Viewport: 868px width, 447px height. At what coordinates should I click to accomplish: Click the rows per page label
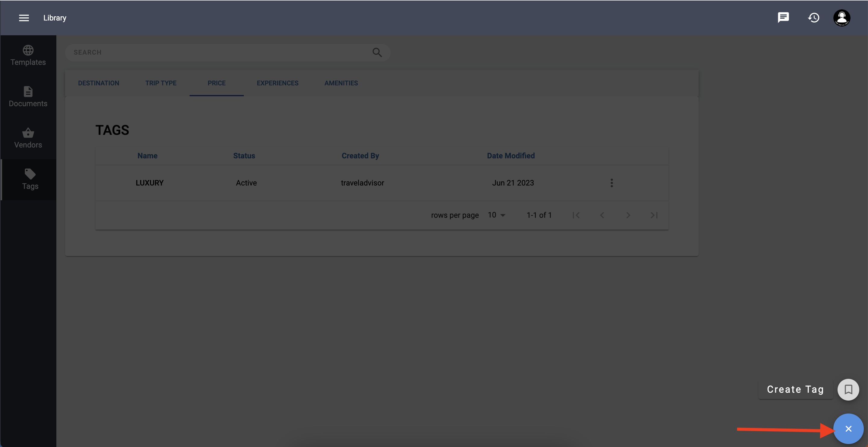(x=454, y=215)
